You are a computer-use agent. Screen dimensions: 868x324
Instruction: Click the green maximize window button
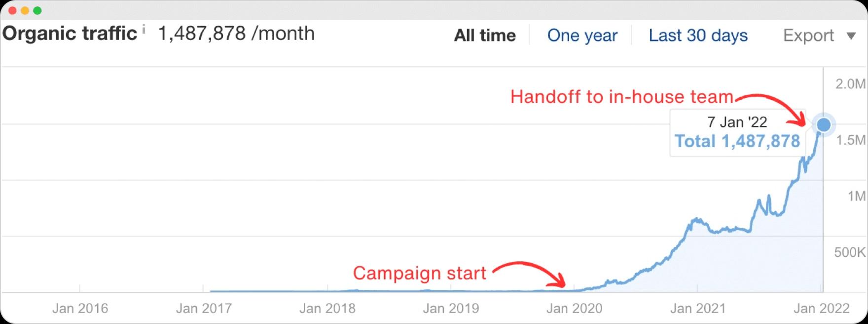(37, 10)
